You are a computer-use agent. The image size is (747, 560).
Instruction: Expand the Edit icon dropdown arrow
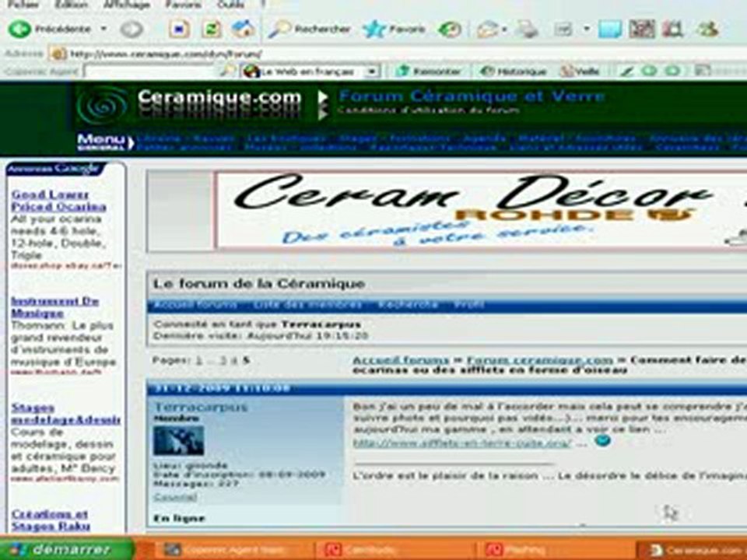[x=587, y=29]
